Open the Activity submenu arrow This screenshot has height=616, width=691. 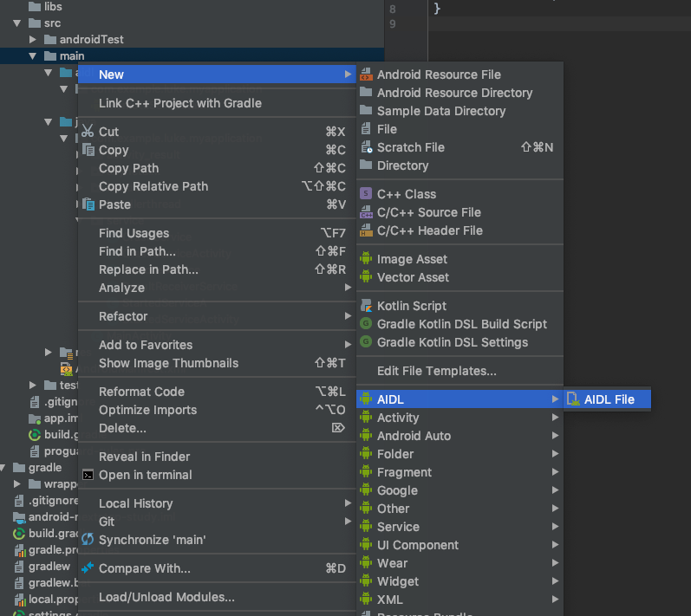555,418
